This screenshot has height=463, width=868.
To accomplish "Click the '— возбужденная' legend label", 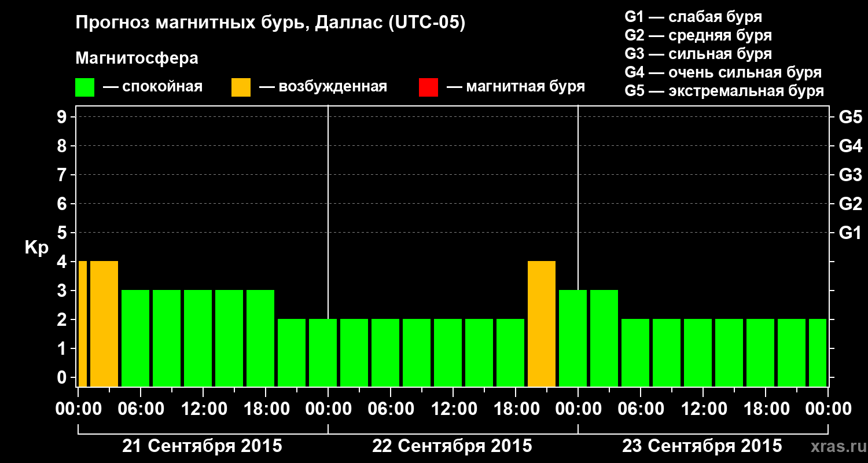I will (323, 87).
